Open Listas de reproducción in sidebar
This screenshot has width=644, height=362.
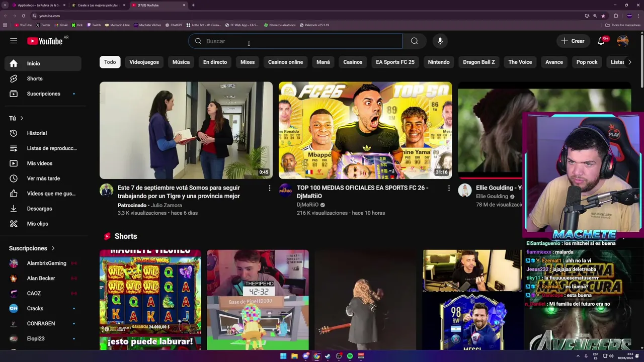(43, 148)
